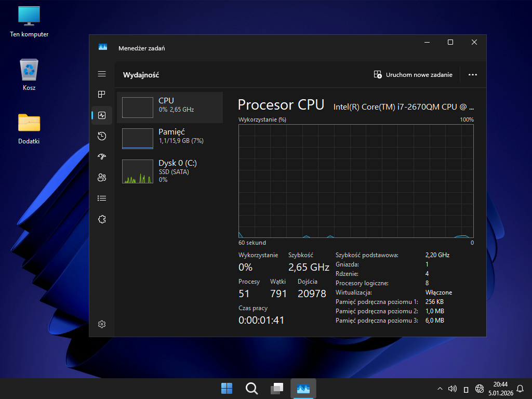Open the Processes page icon in sidebar

[102, 95]
